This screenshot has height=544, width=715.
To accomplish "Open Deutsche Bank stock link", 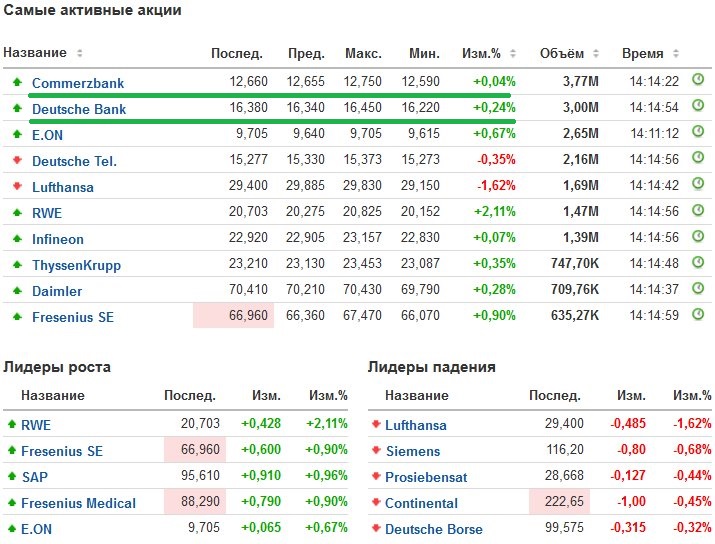I will [79, 109].
